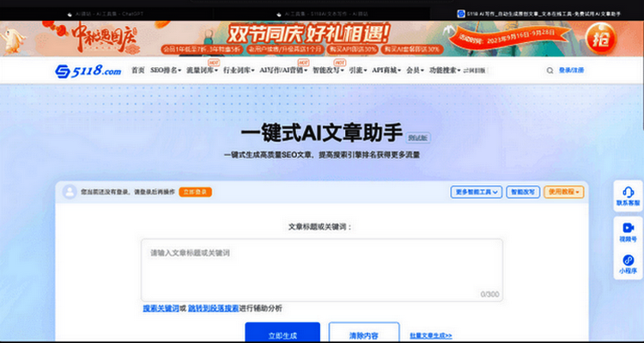Open the 批量文章生成>> link
The width and height of the screenshot is (644, 343).
coord(431,336)
